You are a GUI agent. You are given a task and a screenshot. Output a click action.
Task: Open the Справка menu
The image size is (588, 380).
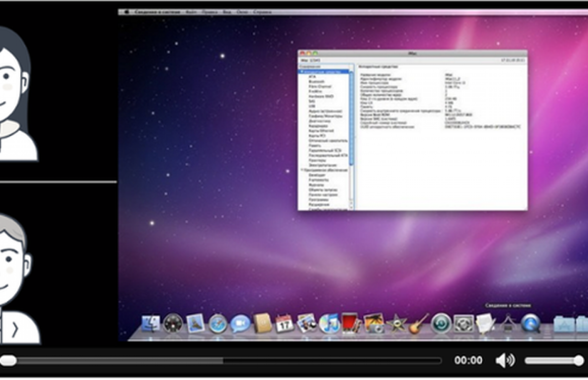262,12
